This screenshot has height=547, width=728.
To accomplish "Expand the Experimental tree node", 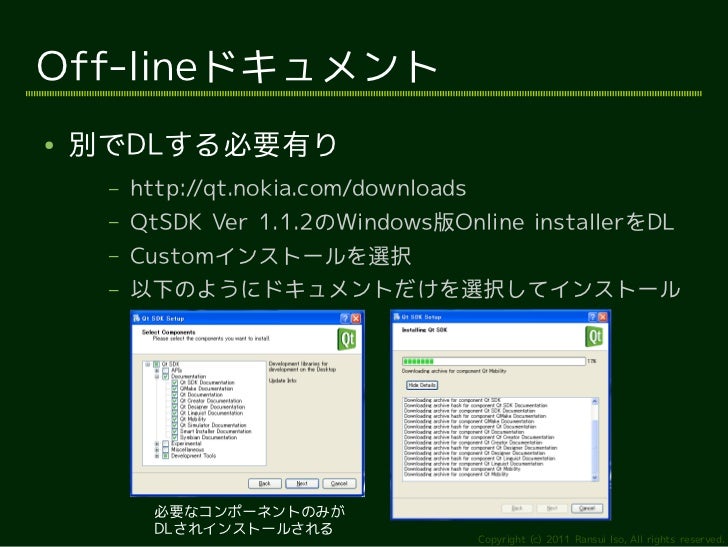I will pos(156,443).
